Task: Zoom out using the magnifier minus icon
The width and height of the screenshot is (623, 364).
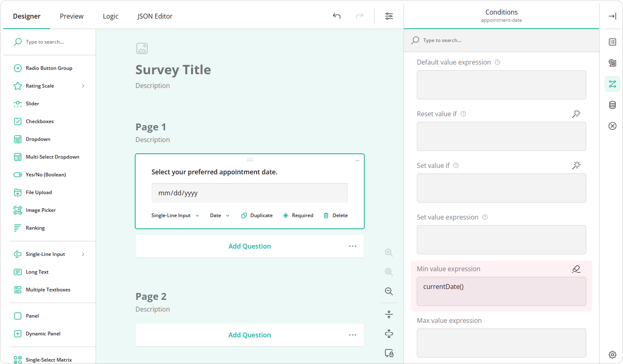Action: click(389, 291)
